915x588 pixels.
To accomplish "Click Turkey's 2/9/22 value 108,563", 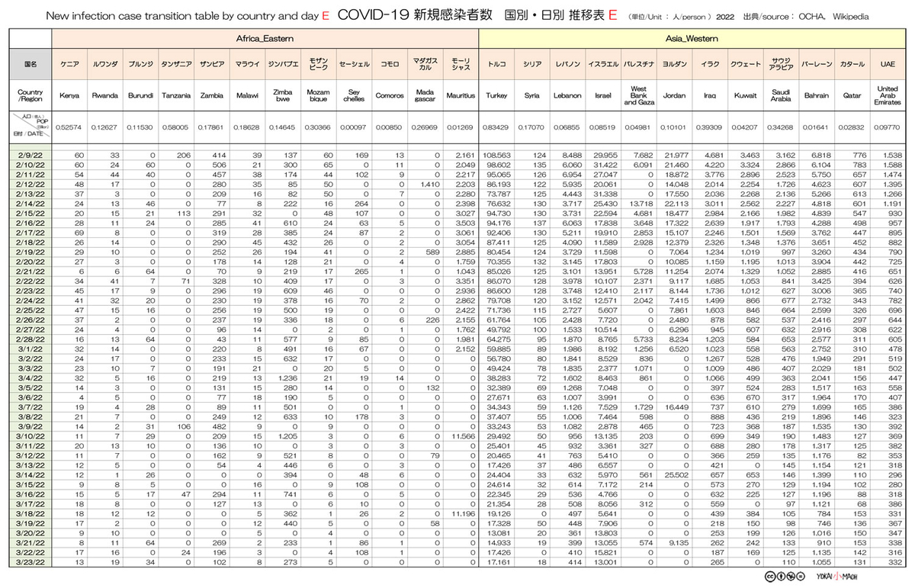I will point(497,155).
